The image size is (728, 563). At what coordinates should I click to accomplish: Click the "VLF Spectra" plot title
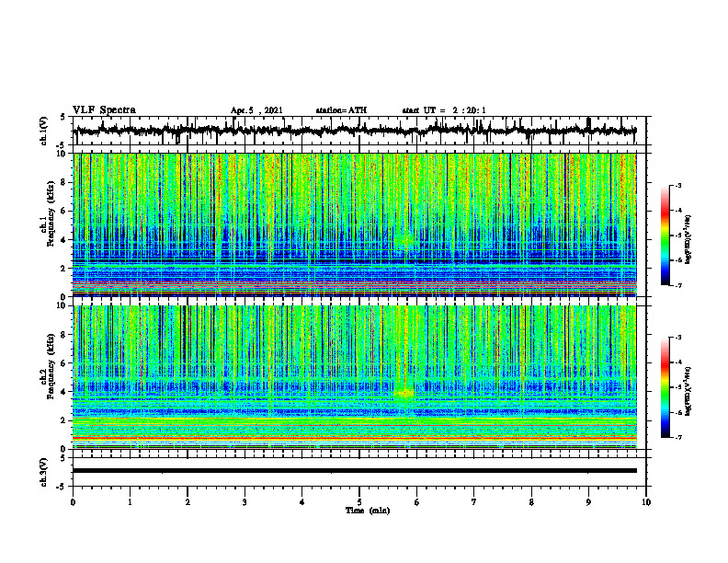point(104,109)
